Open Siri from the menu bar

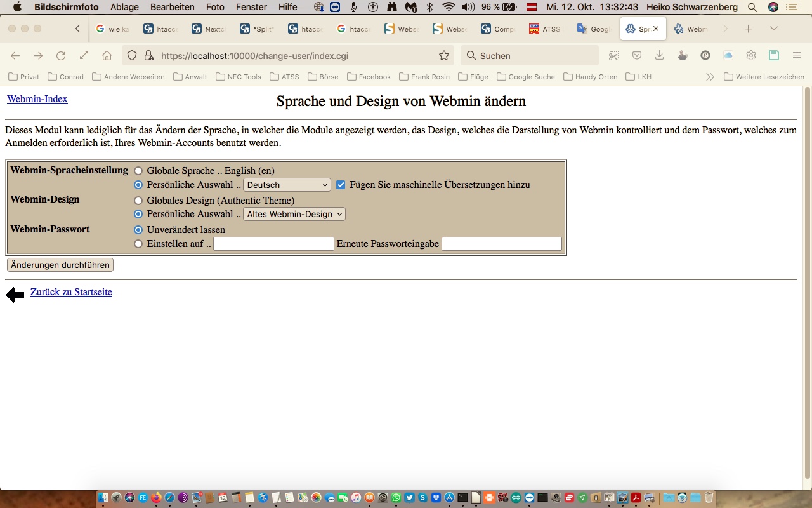[773, 8]
